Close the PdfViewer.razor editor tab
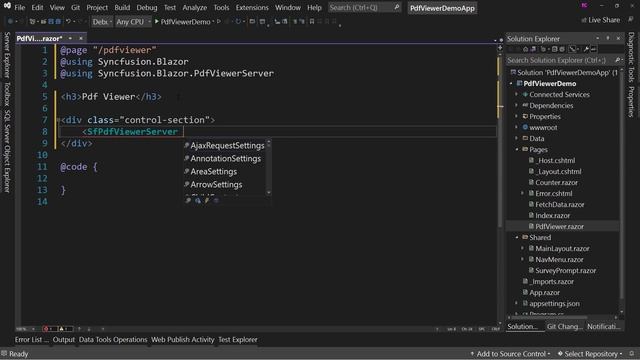640x360 pixels. coord(81,38)
